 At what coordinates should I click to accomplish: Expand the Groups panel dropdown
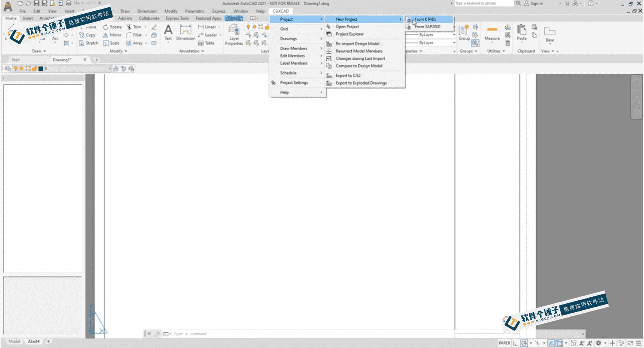[468, 51]
